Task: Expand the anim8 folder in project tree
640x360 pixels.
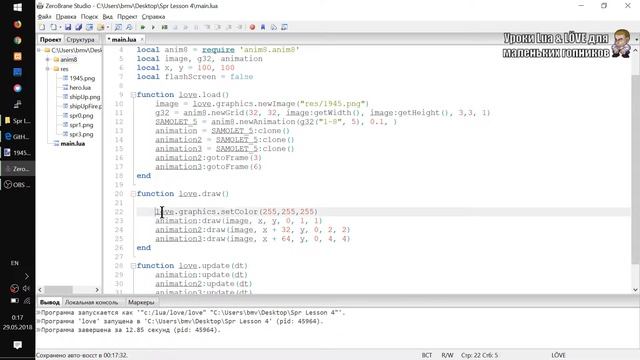Action: click(48, 60)
